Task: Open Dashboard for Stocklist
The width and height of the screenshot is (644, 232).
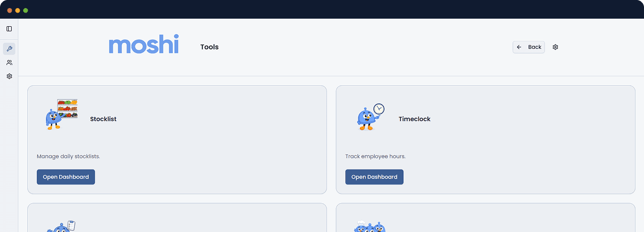Action: point(66,177)
